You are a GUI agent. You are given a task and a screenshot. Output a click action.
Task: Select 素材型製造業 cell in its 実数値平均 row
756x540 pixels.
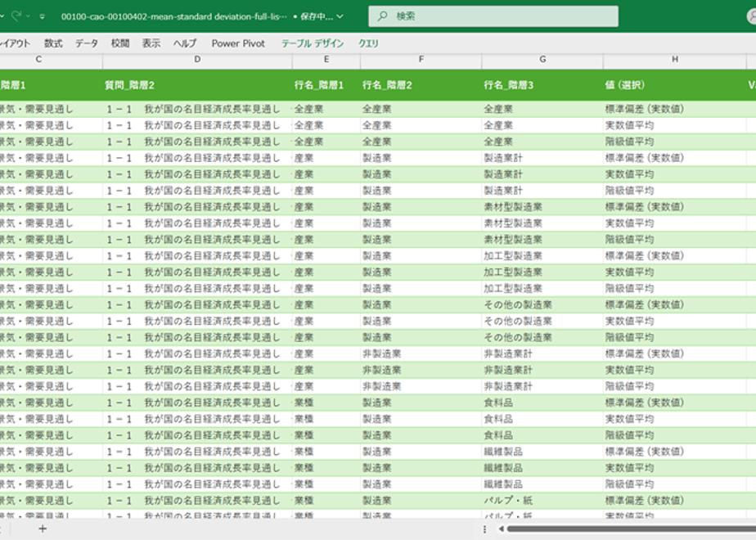[x=542, y=223]
